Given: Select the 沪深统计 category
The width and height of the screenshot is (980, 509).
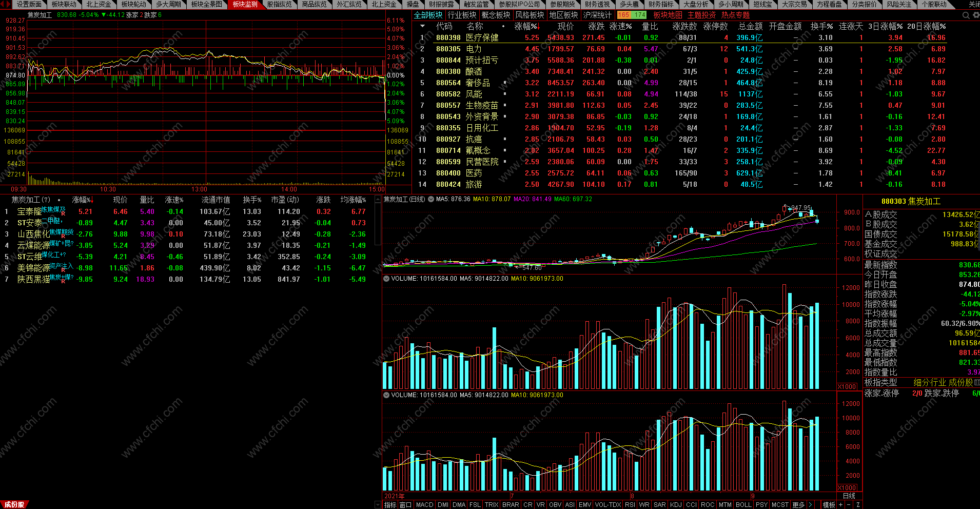Looking at the screenshot, I should (x=597, y=15).
